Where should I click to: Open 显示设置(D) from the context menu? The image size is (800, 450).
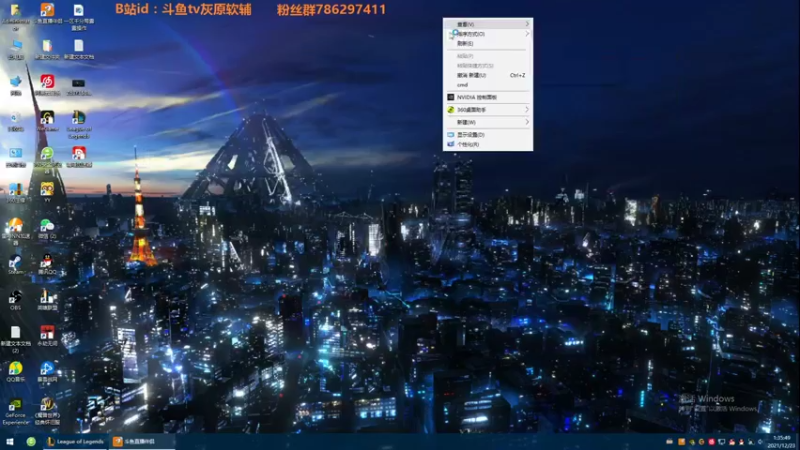tap(488, 135)
